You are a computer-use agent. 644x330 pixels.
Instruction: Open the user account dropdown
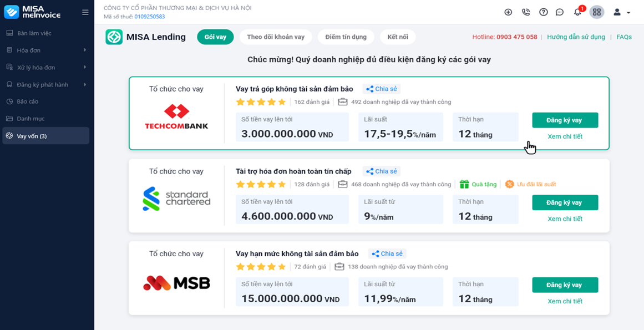tap(621, 12)
